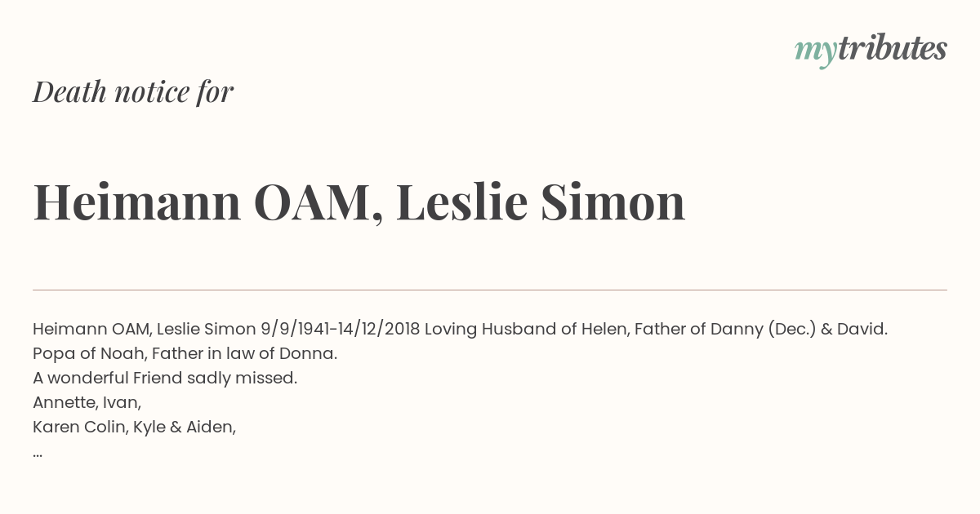Click 'Leslie' in the large headline
This screenshot has height=514, width=980.
click(x=462, y=202)
